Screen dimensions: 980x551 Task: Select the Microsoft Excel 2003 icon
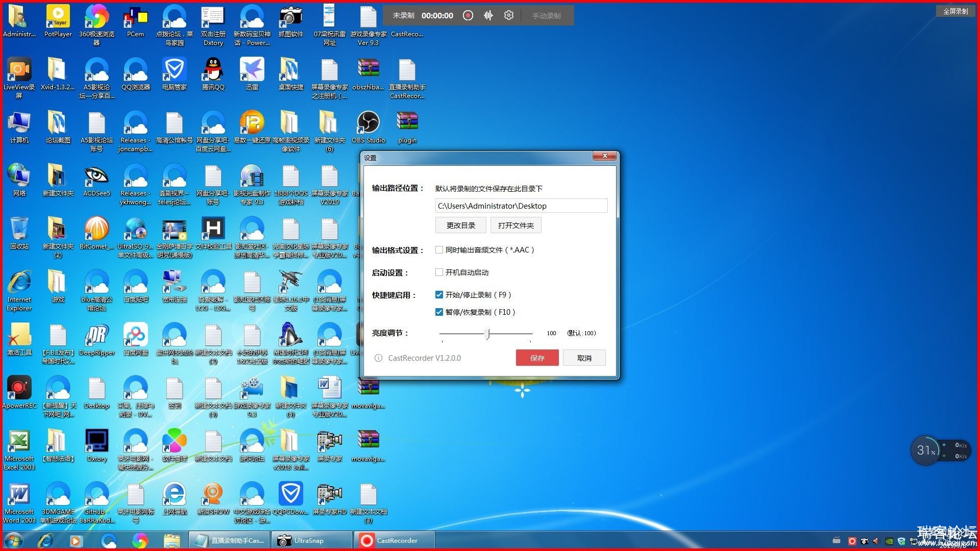[x=19, y=449]
